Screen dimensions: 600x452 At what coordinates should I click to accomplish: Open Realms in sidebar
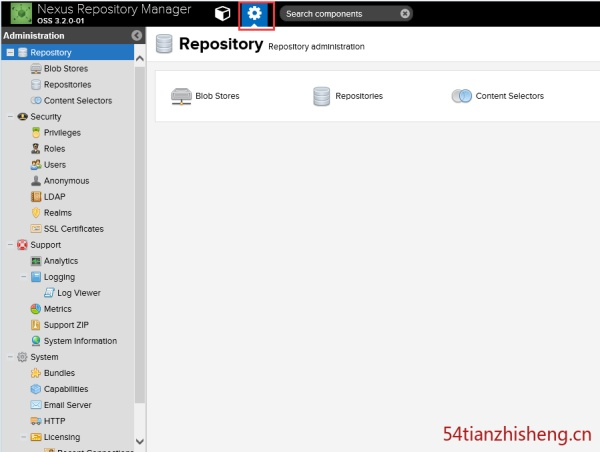[58, 213]
